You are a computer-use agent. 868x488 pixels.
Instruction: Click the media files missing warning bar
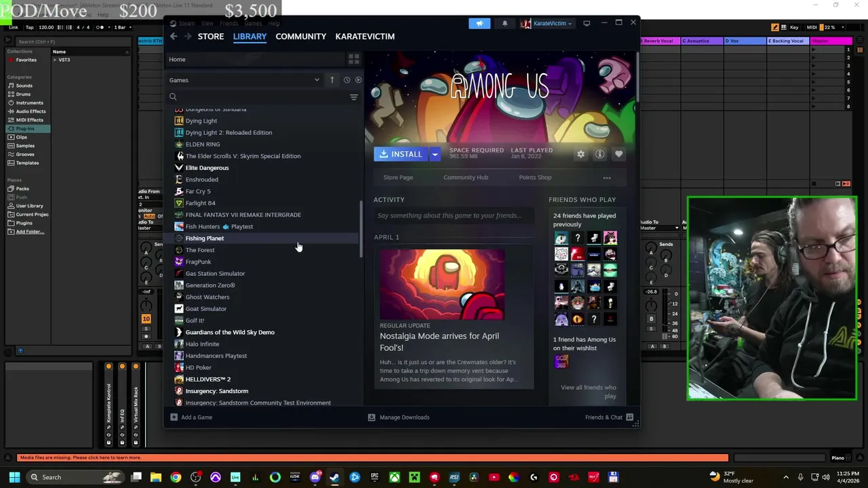pos(373,457)
